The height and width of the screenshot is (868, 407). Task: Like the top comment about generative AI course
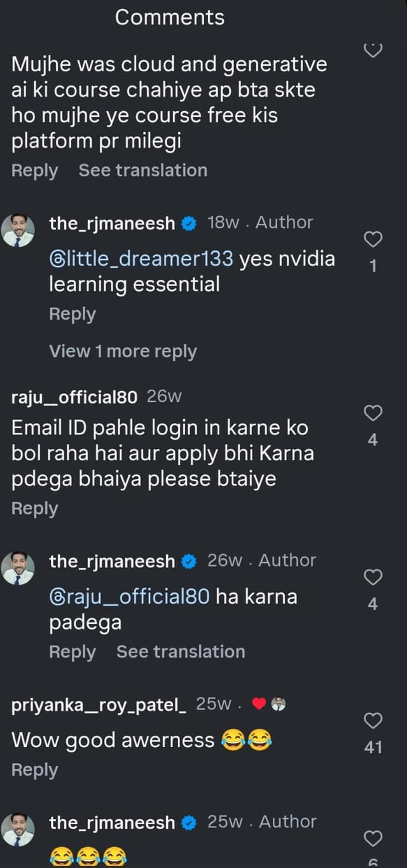[373, 50]
